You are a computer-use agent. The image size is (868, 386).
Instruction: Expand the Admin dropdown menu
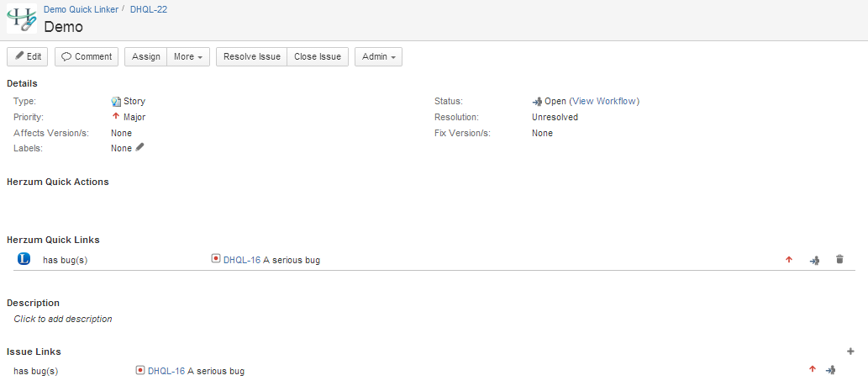[x=378, y=57]
